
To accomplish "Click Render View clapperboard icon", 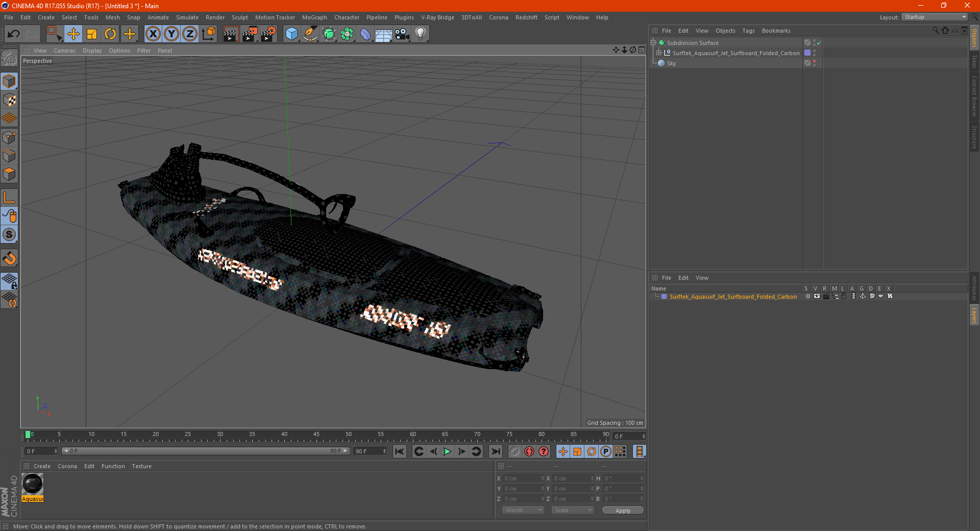I will point(231,34).
